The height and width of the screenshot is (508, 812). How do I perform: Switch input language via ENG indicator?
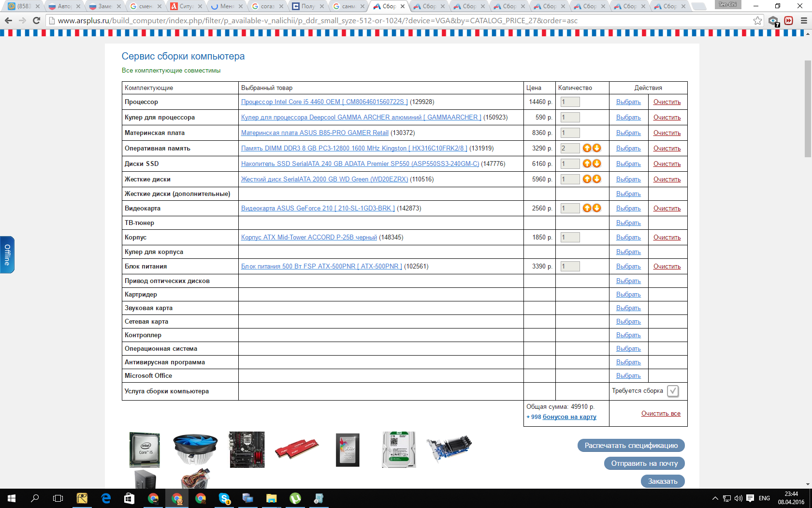(764, 498)
